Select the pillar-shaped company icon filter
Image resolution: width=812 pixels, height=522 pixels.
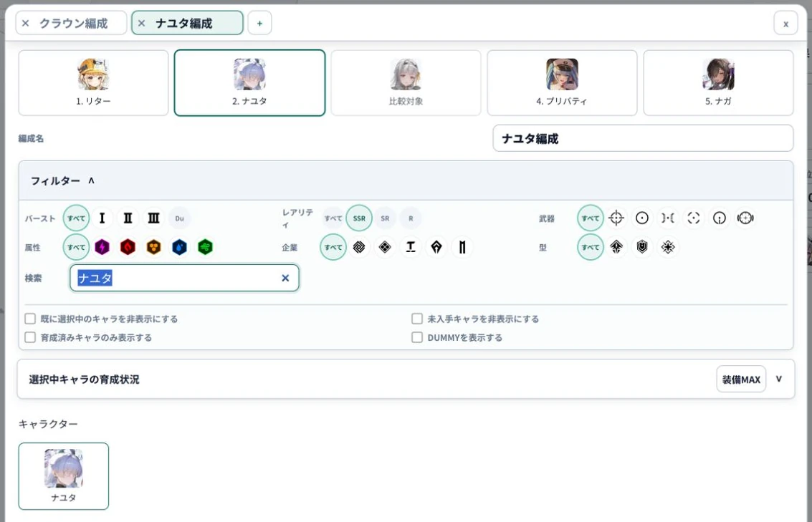click(x=462, y=247)
